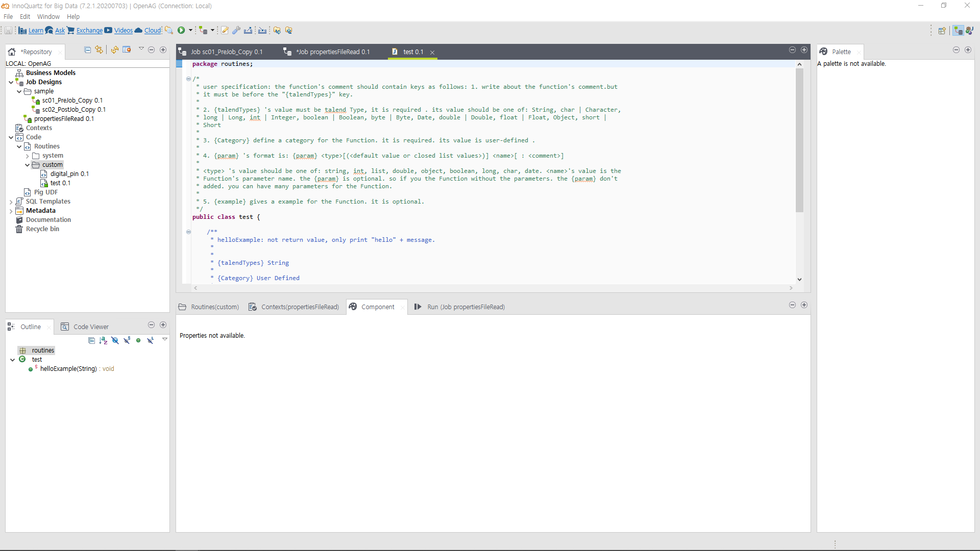Click Collapse All in Repository panel

[87, 50]
